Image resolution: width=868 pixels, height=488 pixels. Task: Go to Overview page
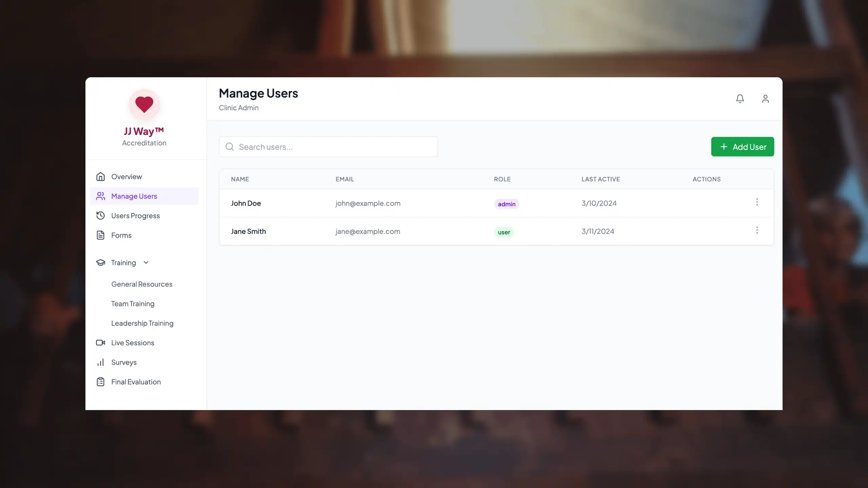tap(144, 177)
